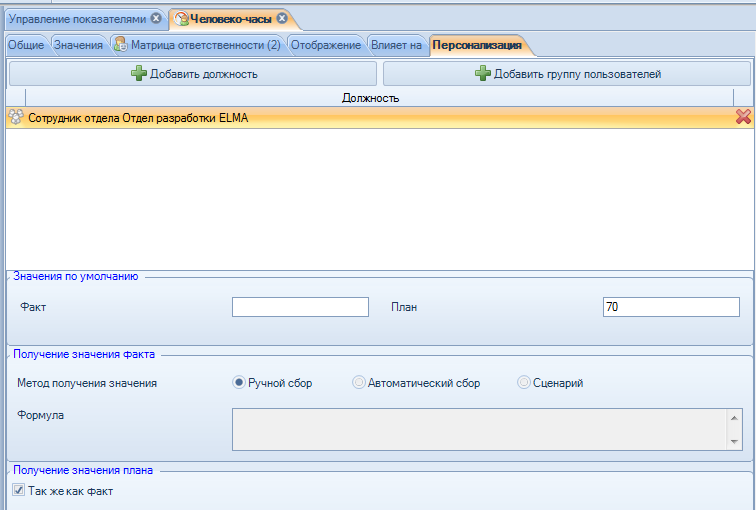This screenshot has width=756, height=510.
Task: Click the Факт input field
Action: pyautogui.click(x=300, y=307)
